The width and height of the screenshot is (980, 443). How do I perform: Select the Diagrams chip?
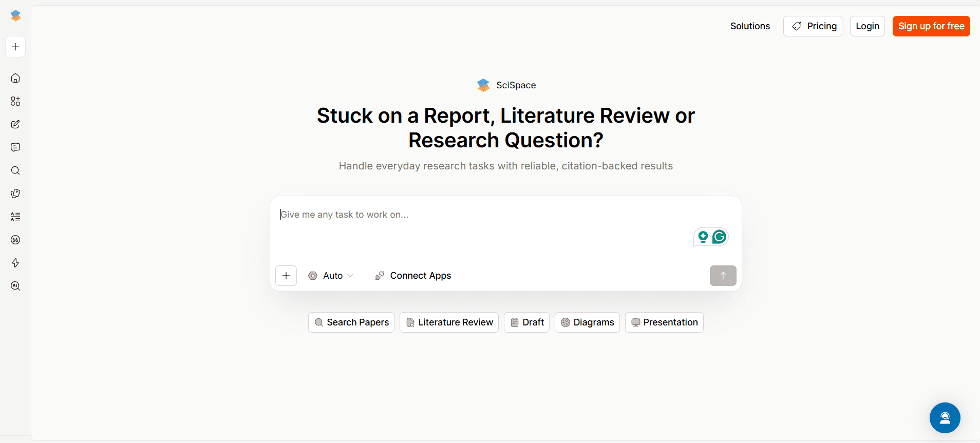(587, 322)
